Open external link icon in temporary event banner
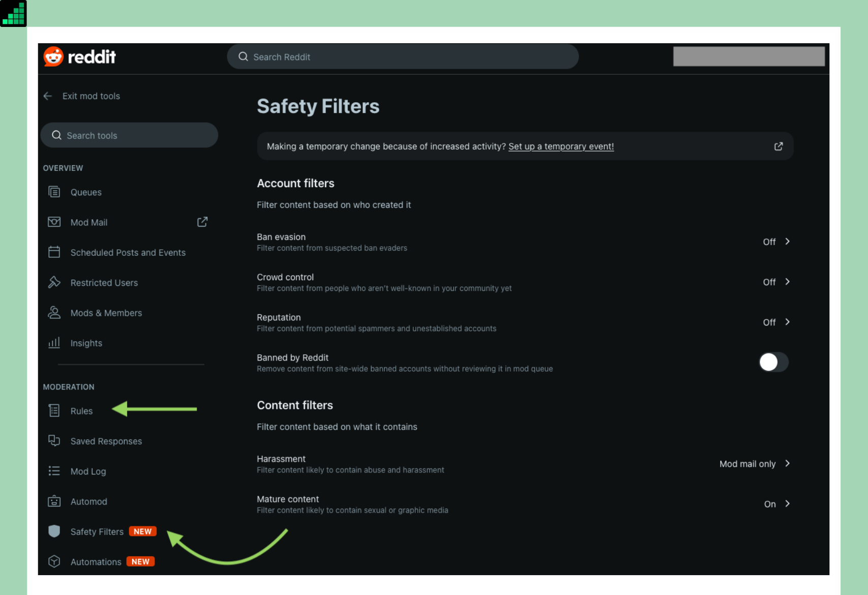The image size is (868, 595). pos(778,146)
